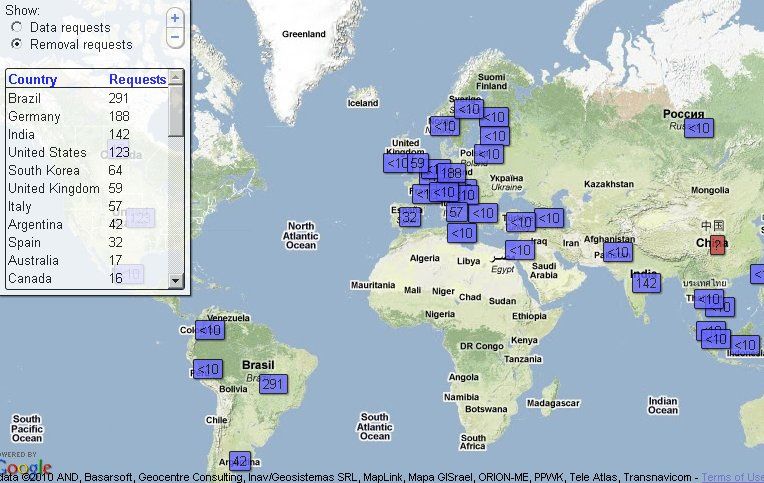Select United States row in the list

pos(87,153)
